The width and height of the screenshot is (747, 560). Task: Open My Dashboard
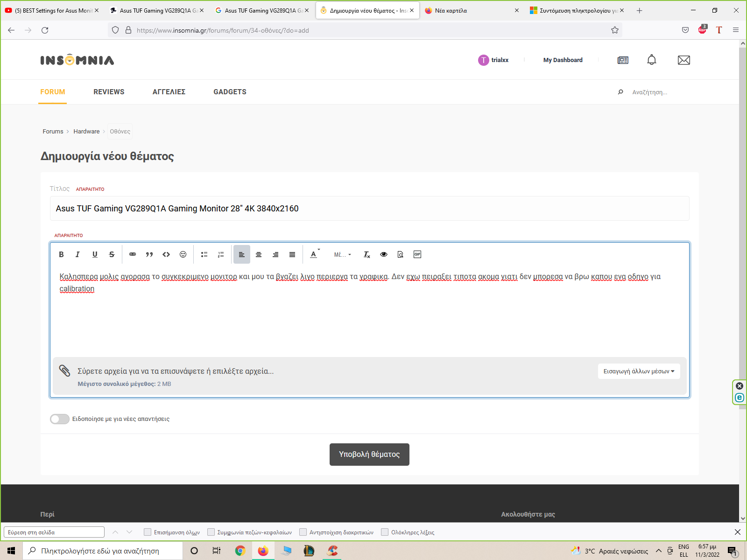coord(563,60)
